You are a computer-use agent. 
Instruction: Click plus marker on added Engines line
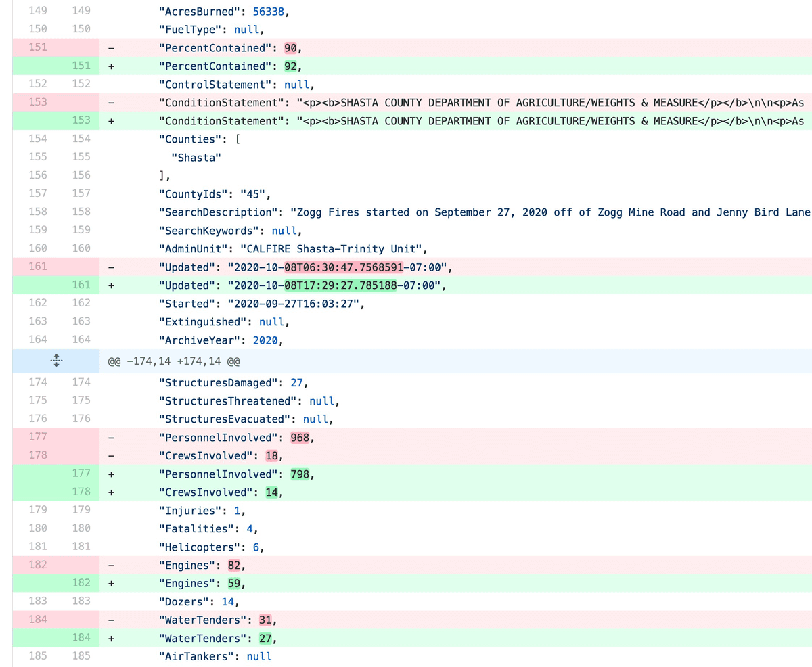[111, 582]
